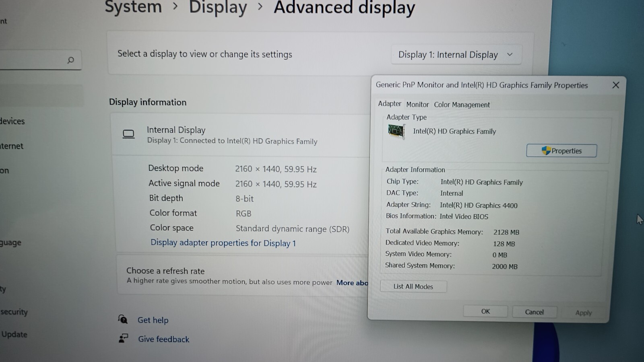Switch to the Monitor tab
Screen dimensions: 644x362
tap(417, 105)
